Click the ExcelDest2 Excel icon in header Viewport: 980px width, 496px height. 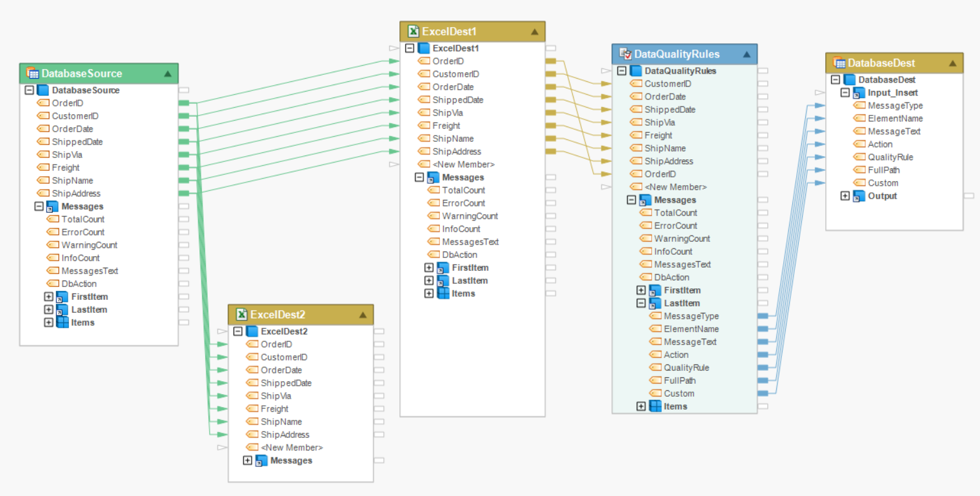click(x=241, y=315)
